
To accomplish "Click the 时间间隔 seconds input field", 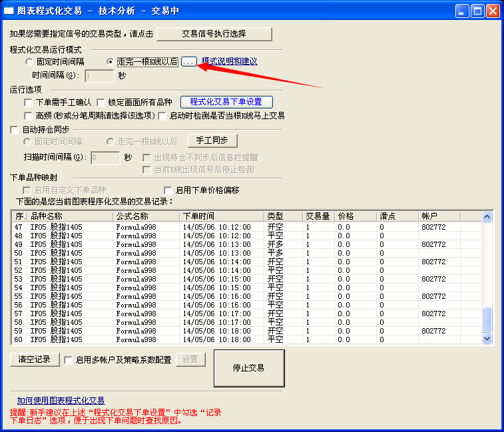I will click(x=99, y=76).
